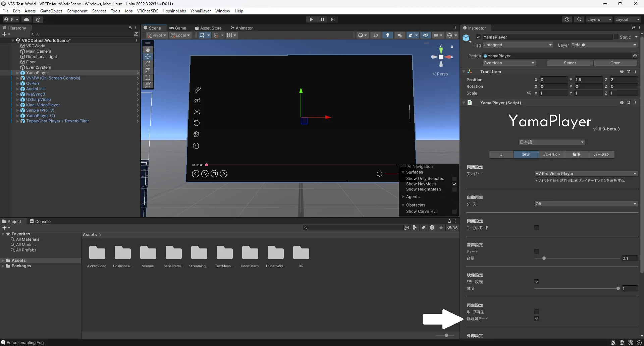This screenshot has width=644, height=346.
Task: Uncheck the 低遅延モード checkbox
Action: point(537,319)
